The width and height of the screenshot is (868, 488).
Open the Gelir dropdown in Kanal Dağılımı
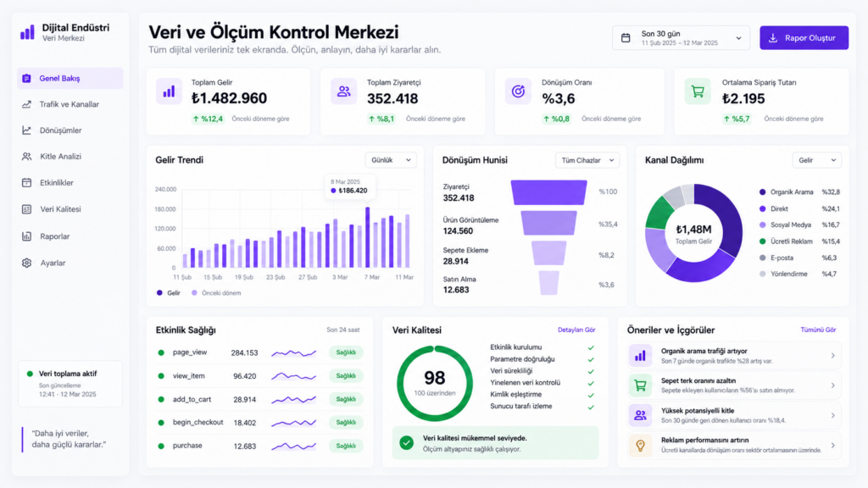pos(817,160)
